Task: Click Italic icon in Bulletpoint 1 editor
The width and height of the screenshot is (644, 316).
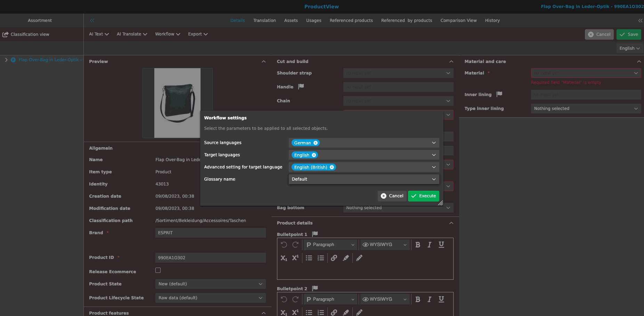Action: pos(429,245)
